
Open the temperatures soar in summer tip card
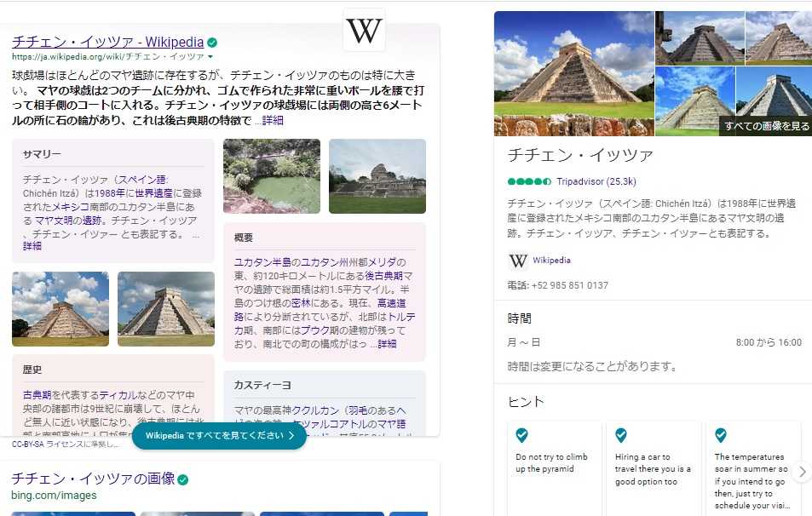coord(753,468)
